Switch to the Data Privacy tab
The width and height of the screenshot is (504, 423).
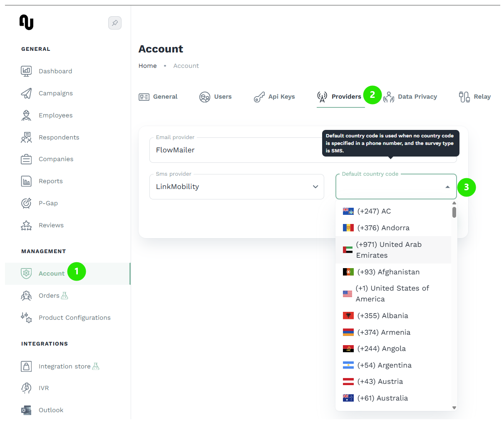(417, 97)
